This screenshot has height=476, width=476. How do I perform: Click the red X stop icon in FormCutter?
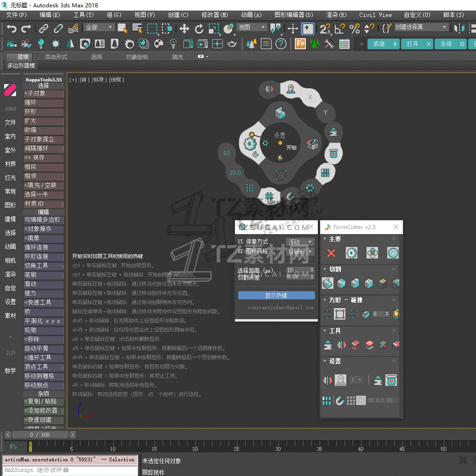tap(331, 253)
